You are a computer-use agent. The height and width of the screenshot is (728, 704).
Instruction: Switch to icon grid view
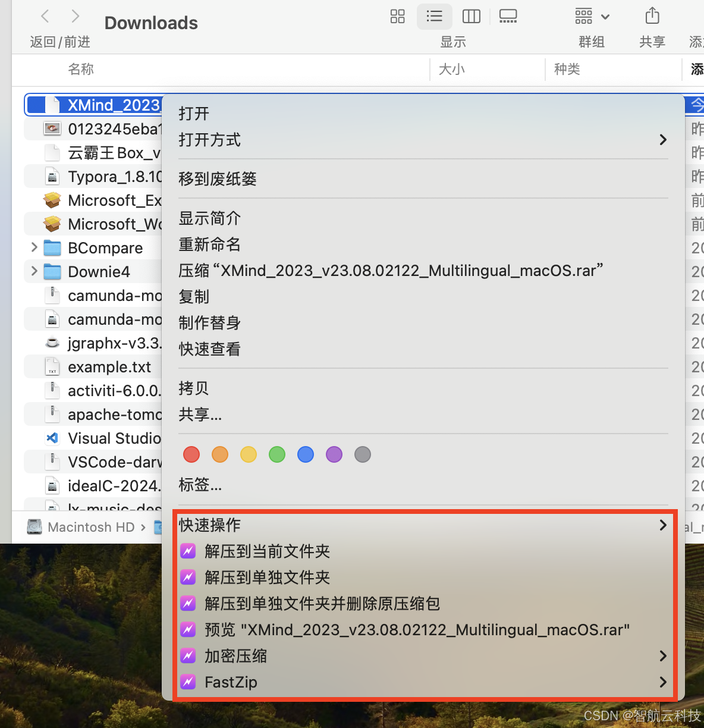tap(398, 16)
